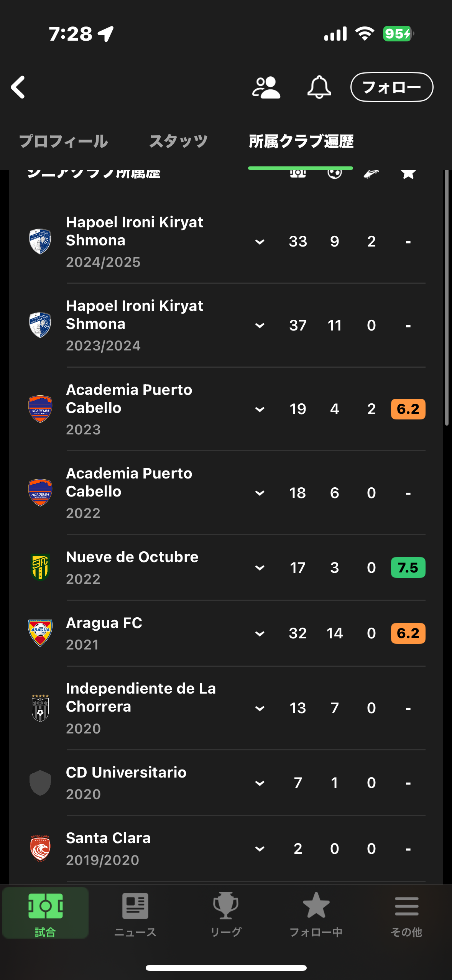This screenshot has height=980, width=452.
Task: Expand the Aragua FC 2021 row
Action: pos(260,633)
